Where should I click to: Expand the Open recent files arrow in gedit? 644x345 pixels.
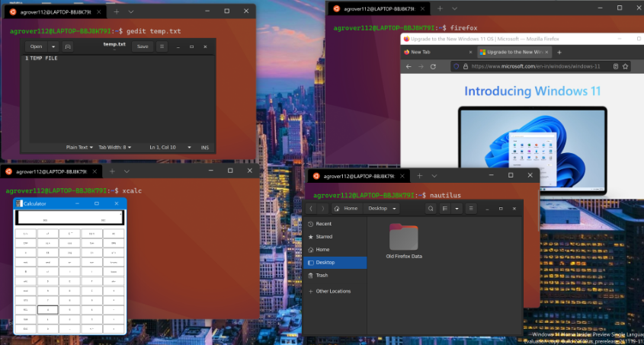(x=53, y=46)
